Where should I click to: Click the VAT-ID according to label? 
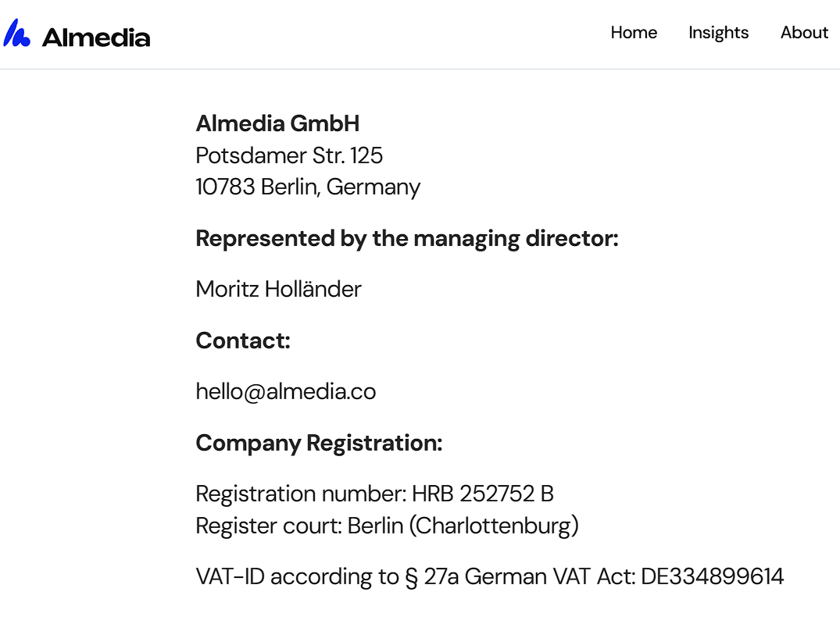298,577
